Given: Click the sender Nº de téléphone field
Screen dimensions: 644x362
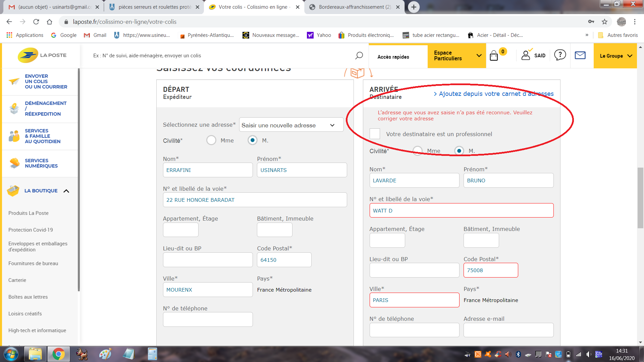Looking at the screenshot, I should [x=208, y=319].
